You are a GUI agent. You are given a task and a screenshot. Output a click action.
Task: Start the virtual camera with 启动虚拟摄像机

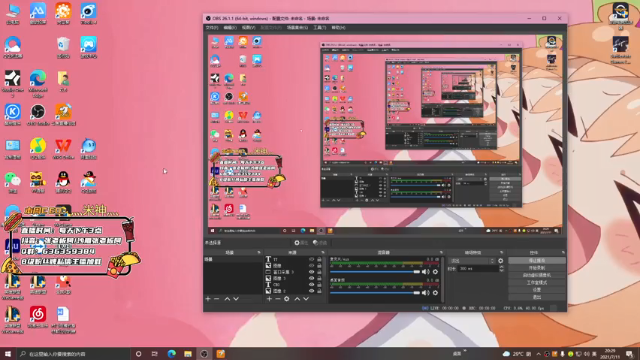(537, 275)
